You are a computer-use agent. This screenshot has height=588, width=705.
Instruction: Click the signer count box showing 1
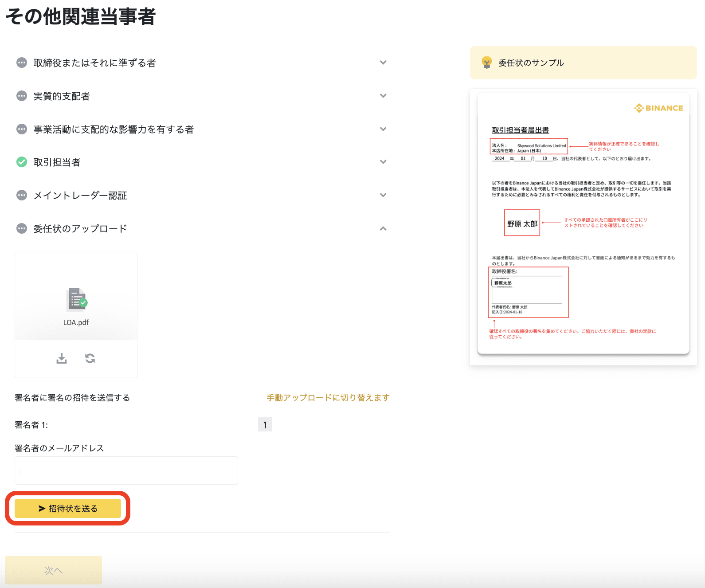[x=265, y=425]
